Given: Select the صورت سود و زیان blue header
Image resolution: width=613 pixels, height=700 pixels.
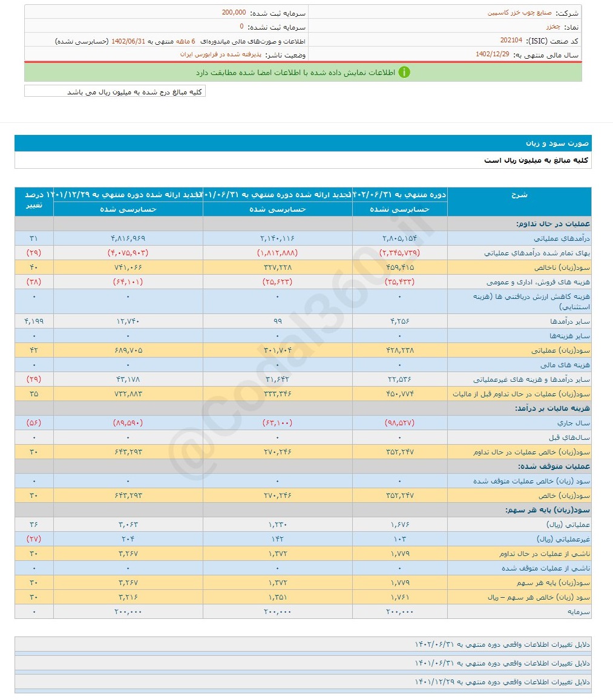Looking at the screenshot, I should click(x=303, y=143).
